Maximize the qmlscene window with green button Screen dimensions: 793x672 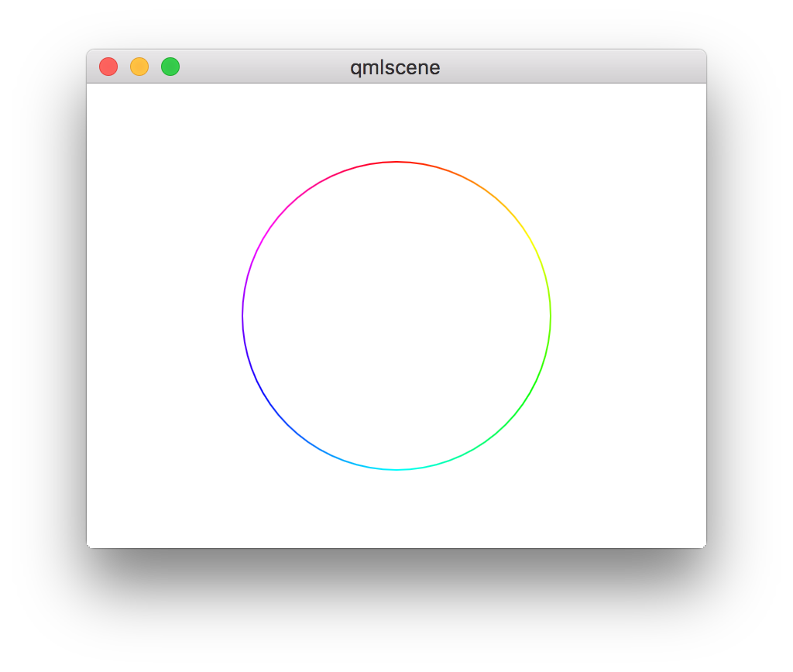pos(170,67)
